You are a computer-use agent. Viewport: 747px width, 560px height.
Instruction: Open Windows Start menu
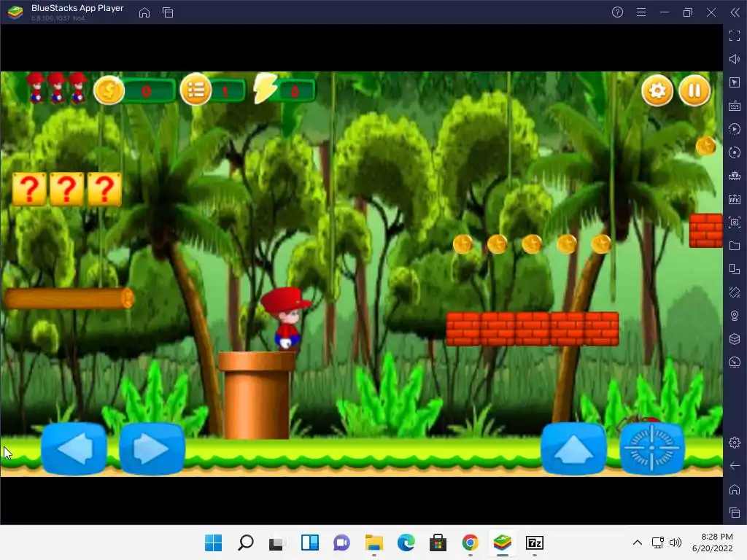pyautogui.click(x=213, y=542)
